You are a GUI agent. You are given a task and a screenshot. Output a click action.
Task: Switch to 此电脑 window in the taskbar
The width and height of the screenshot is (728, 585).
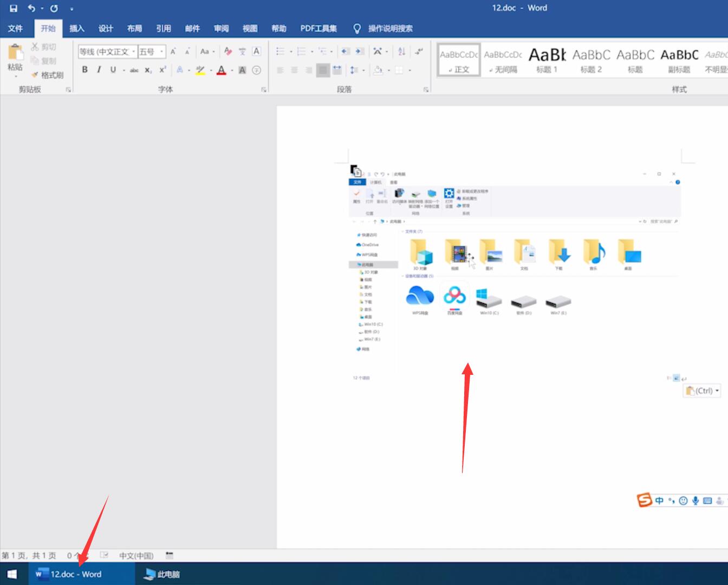point(162,574)
